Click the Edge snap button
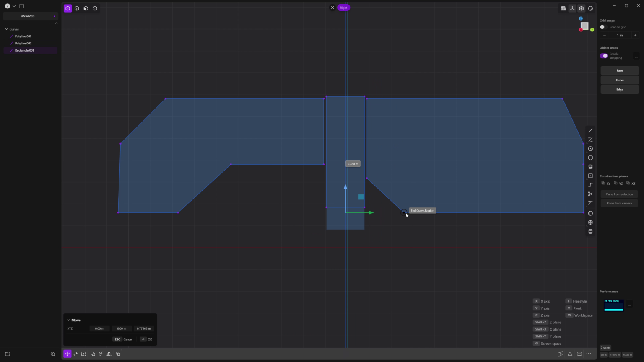Image resolution: width=644 pixels, height=362 pixels. point(620,90)
